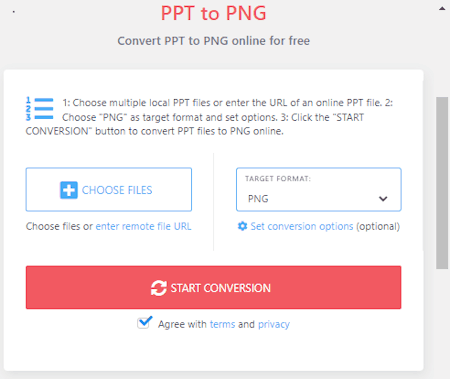
Task: Open the Target Format dropdown box
Action: (319, 189)
